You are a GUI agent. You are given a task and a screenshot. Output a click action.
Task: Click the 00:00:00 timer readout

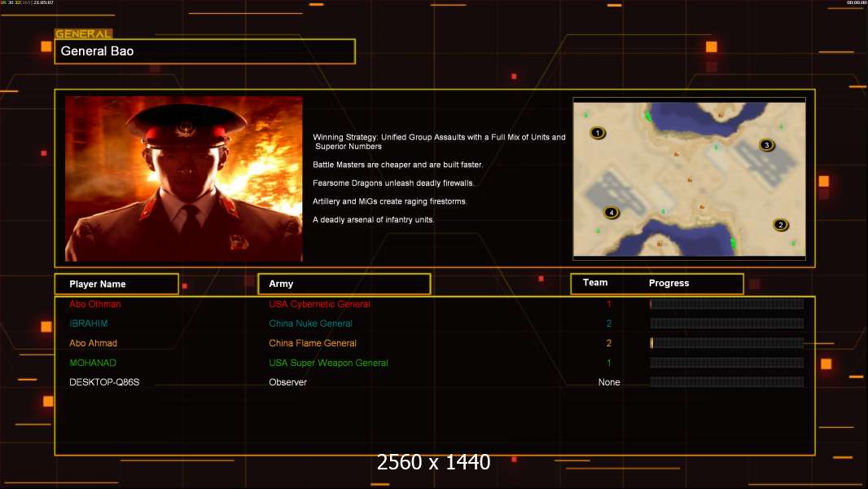coord(857,2)
